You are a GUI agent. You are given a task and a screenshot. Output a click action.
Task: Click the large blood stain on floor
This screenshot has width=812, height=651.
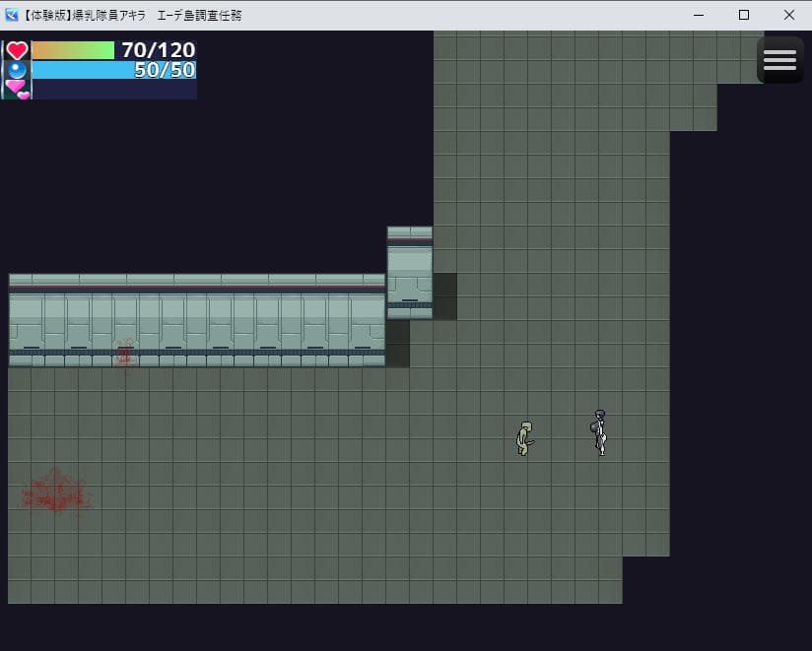[55, 492]
